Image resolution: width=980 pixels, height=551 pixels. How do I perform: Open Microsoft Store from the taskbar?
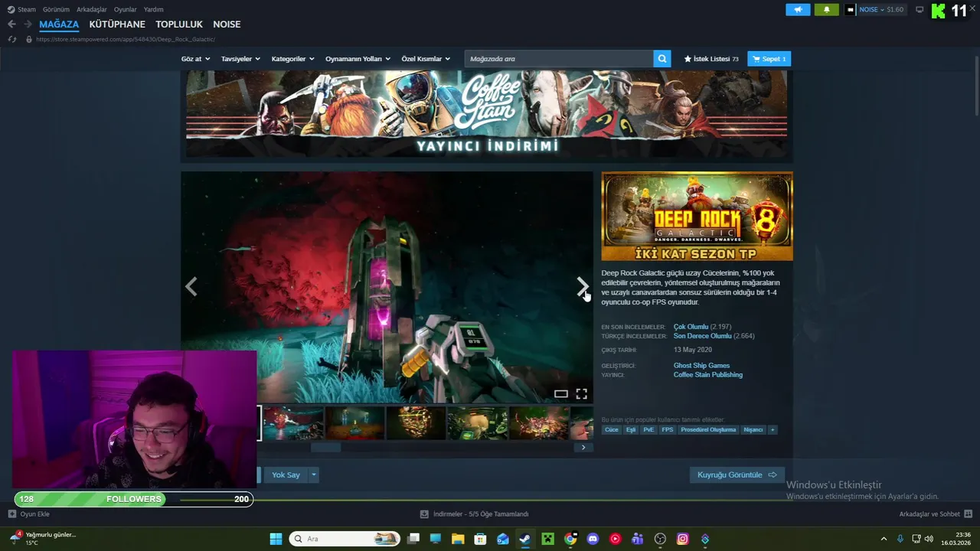pos(480,539)
